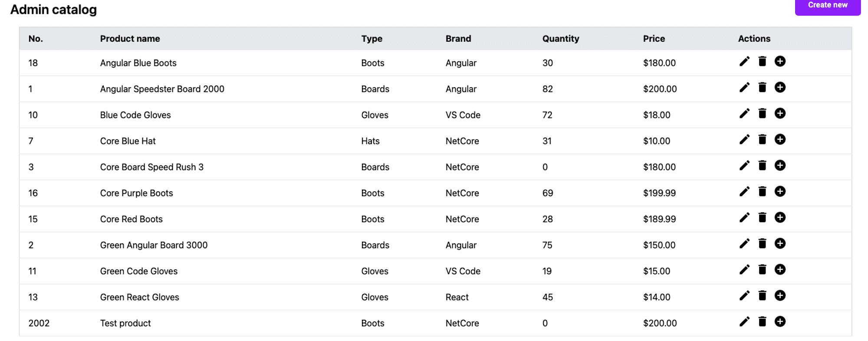Delete Core Board Speed Rush 3

(762, 166)
